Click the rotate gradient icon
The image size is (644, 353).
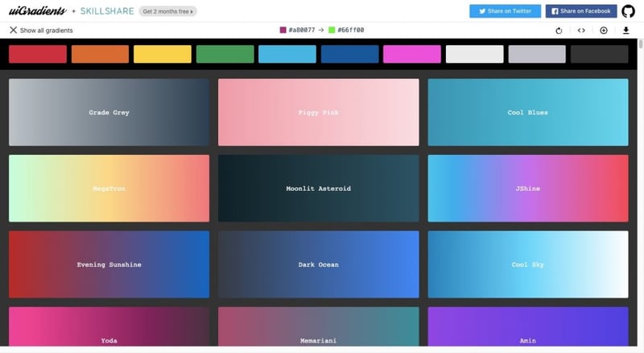(x=559, y=31)
